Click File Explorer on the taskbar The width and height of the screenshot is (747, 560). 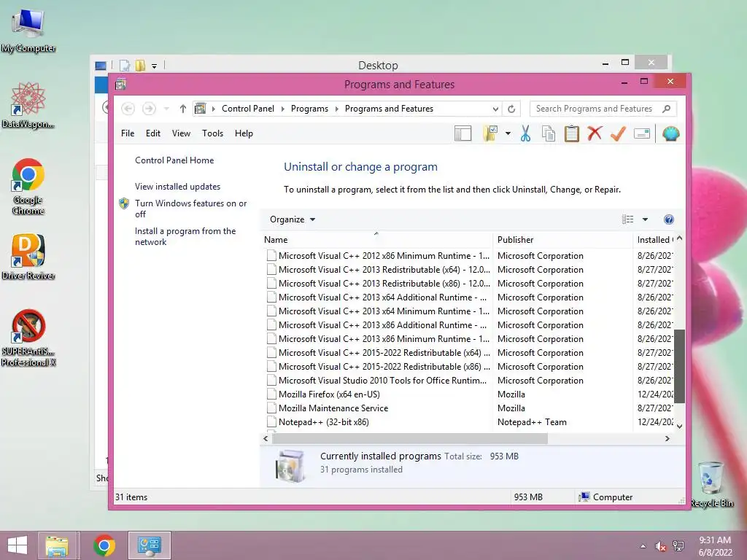(57, 545)
